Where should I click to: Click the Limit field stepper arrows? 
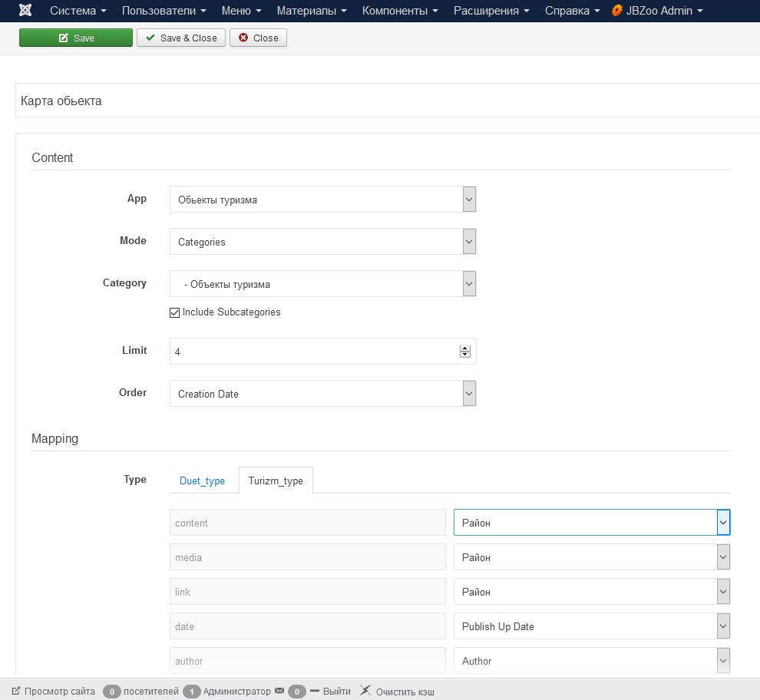coord(464,352)
